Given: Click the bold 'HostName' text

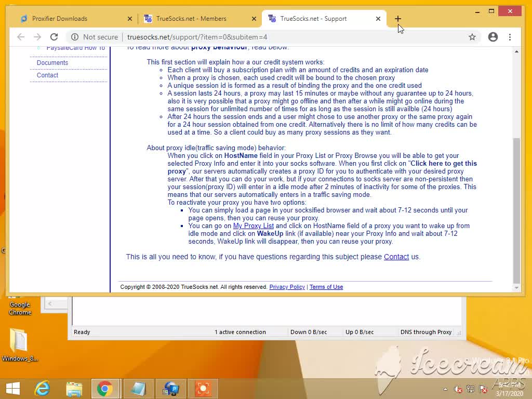Looking at the screenshot, I should 241,156.
